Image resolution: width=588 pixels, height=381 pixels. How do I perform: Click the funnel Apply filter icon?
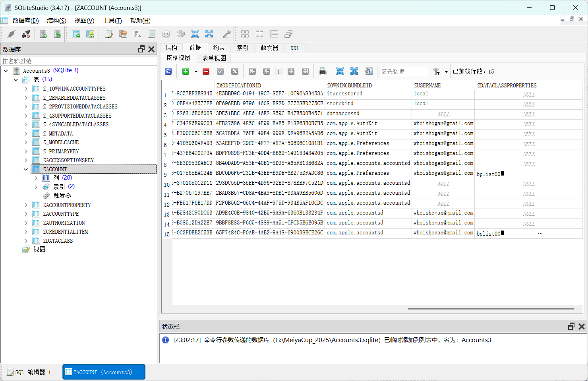pos(436,72)
